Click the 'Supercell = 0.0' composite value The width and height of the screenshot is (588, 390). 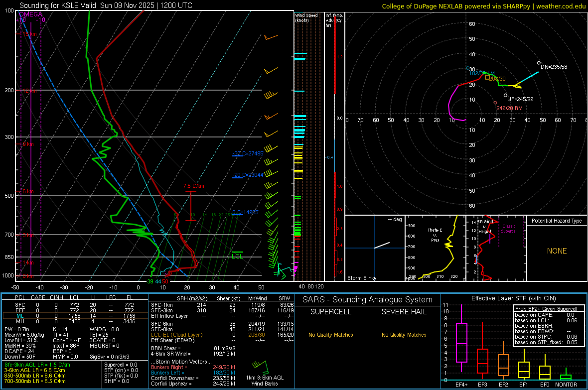click(121, 365)
